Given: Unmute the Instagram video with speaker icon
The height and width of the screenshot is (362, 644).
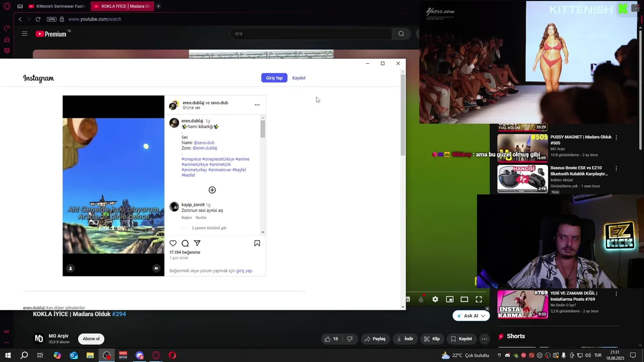Looking at the screenshot, I should [156, 268].
